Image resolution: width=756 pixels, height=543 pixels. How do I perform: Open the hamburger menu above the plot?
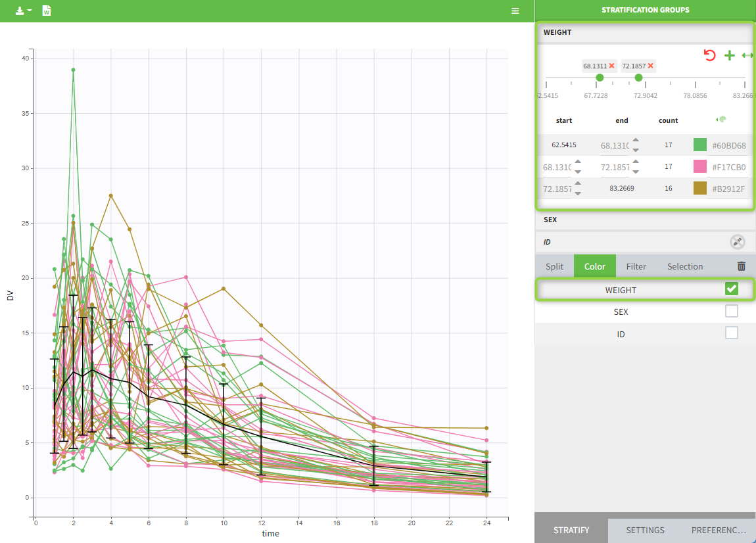(515, 11)
